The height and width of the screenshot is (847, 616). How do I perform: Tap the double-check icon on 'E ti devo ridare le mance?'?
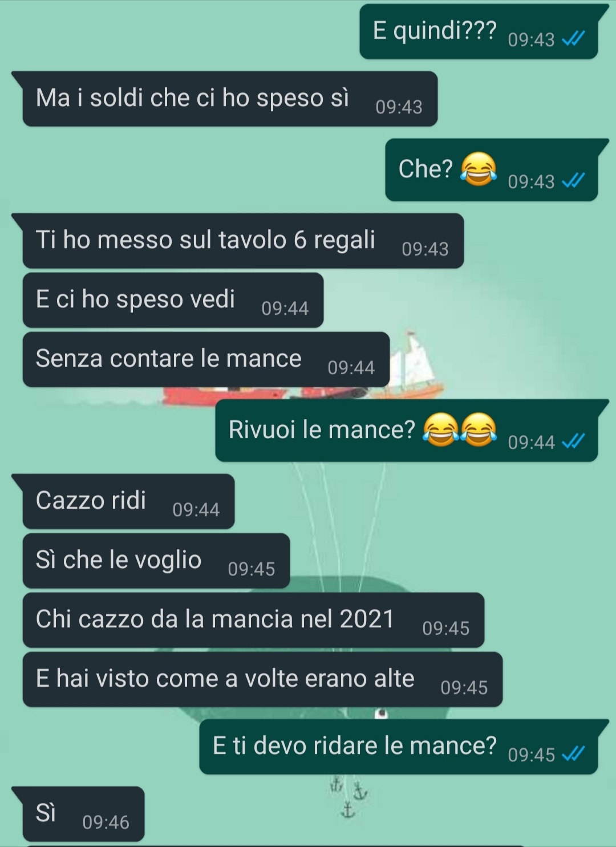[x=573, y=754]
